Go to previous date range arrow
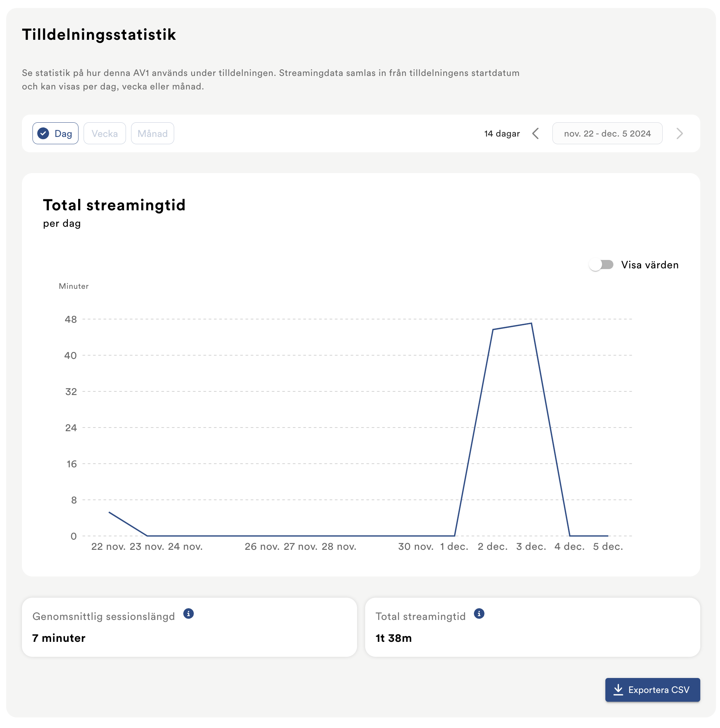The height and width of the screenshot is (728, 720). [536, 133]
